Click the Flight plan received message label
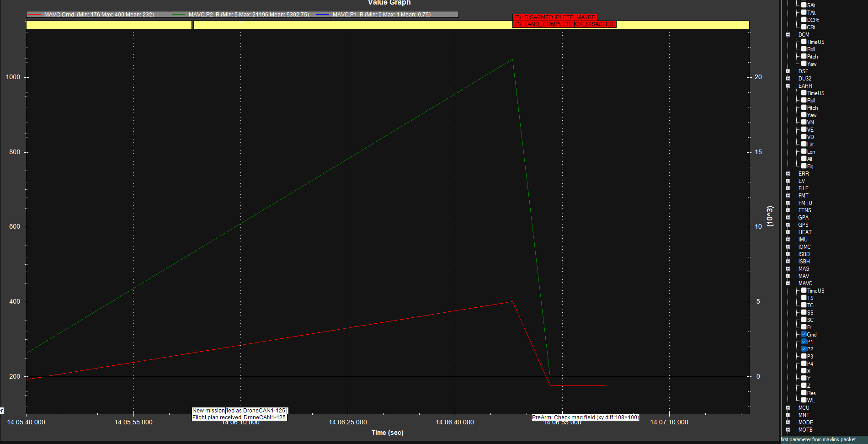Image resolution: width=868 pixels, height=444 pixels. pos(217,417)
